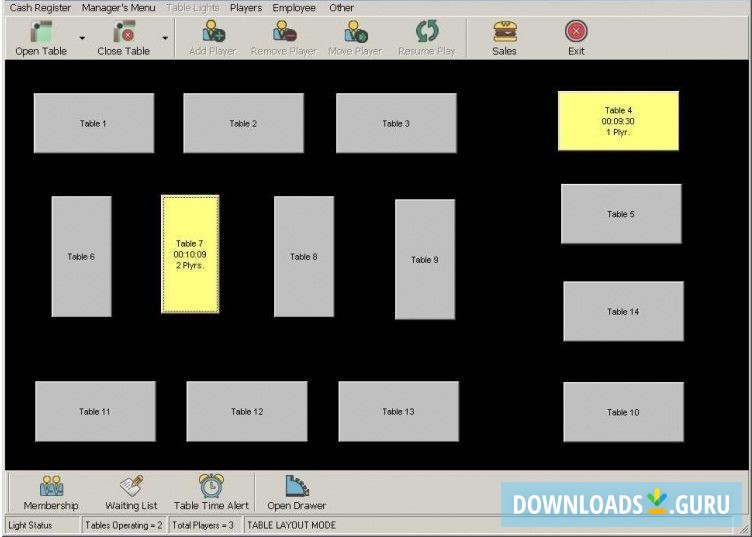This screenshot has height=537, width=752.
Task: Click the Close Table toolbar icon
Action: pos(124,33)
